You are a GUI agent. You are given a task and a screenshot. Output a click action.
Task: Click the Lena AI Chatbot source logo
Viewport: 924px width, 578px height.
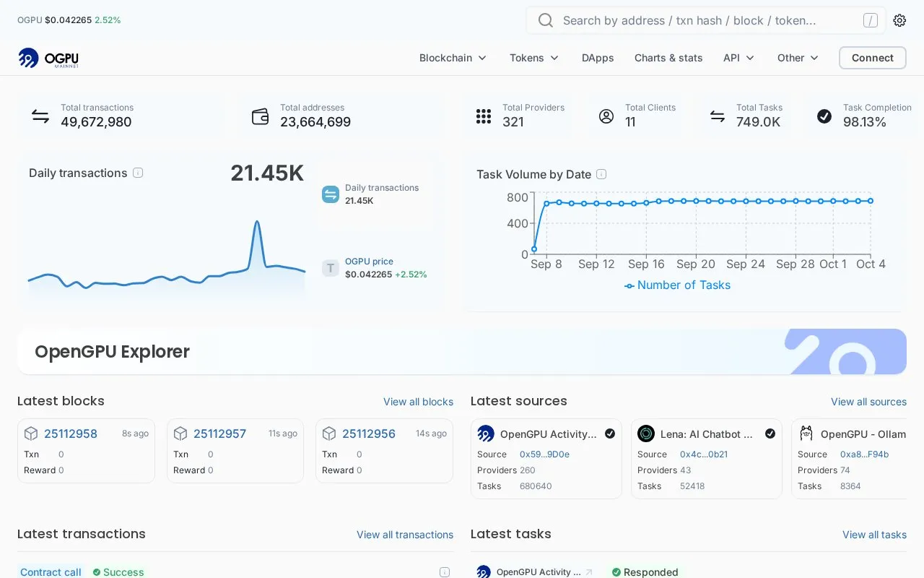coord(646,433)
